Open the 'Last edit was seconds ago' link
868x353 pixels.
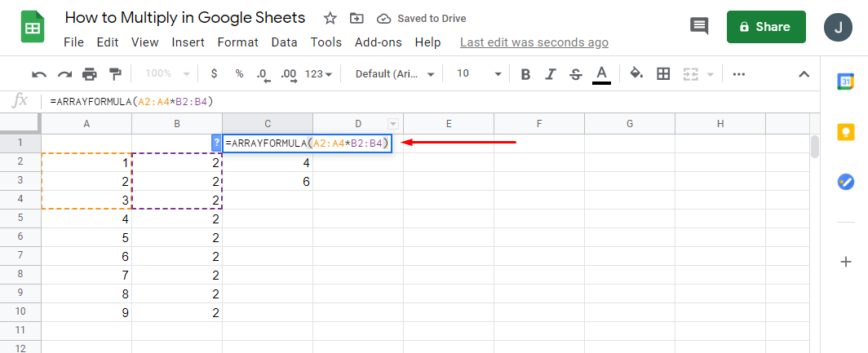(x=534, y=42)
